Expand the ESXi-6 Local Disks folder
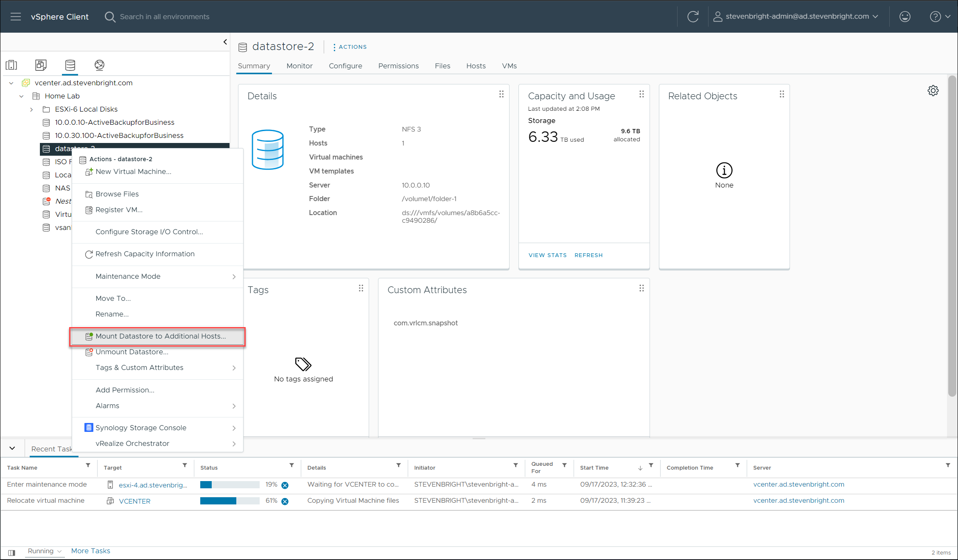 31,109
